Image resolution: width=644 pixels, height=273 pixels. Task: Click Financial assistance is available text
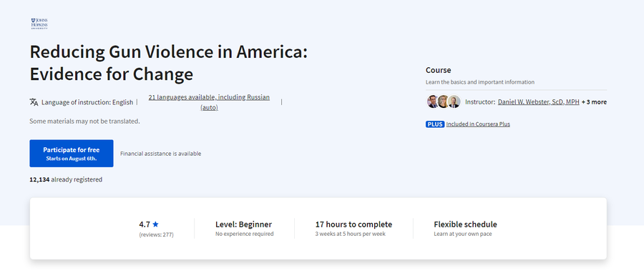pyautogui.click(x=160, y=154)
